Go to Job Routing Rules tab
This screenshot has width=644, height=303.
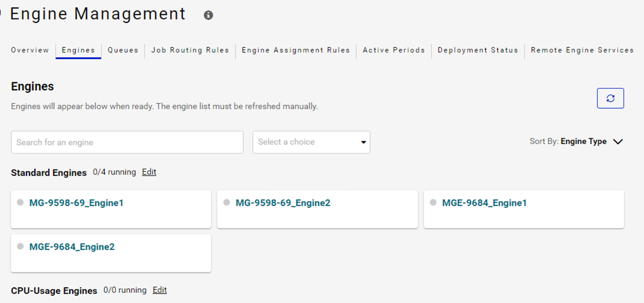click(190, 50)
